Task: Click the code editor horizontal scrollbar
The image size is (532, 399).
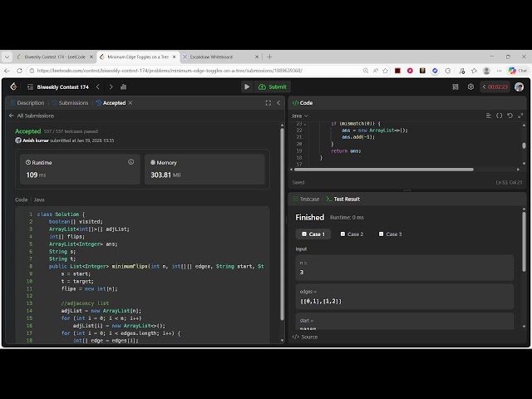Action: pyautogui.click(x=384, y=170)
